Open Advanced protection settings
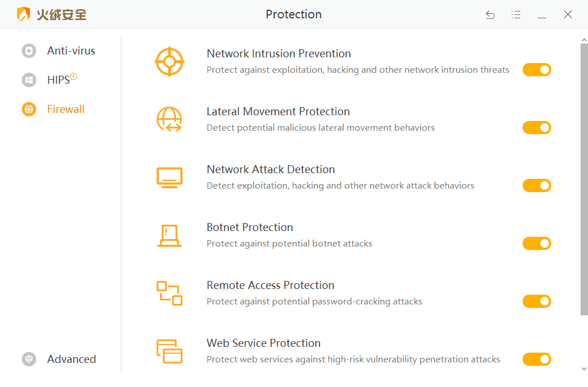 coord(71,359)
